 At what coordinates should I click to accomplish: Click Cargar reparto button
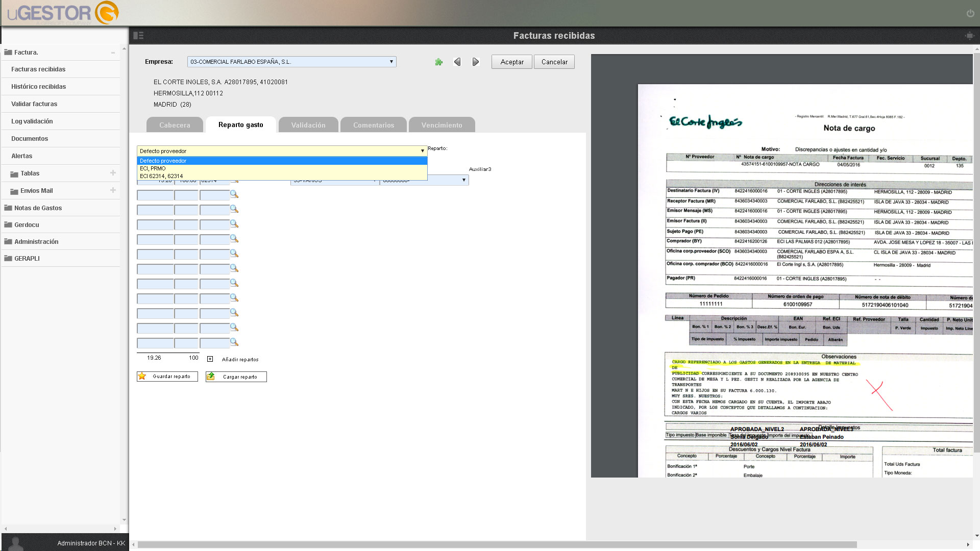236,377
